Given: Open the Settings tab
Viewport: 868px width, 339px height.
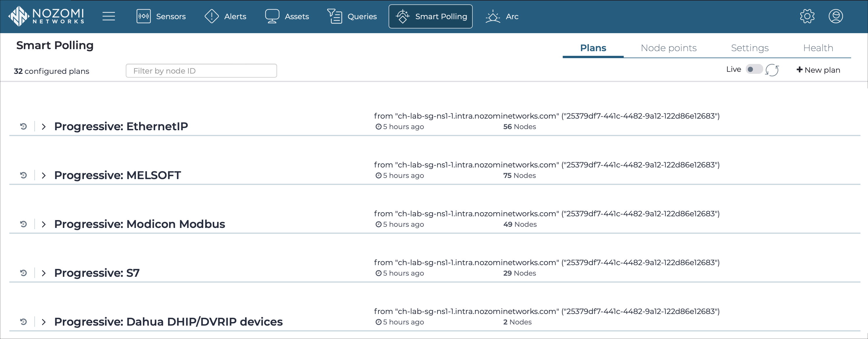Looking at the screenshot, I should 750,48.
